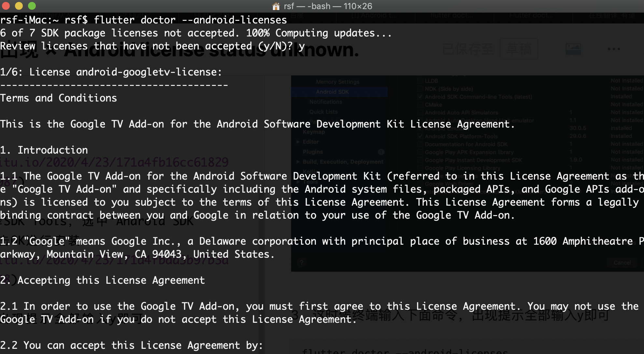The width and height of the screenshot is (644, 354).
Task: Expand Build, Execution, Deployment in Preferences sidebar
Action: click(x=298, y=162)
